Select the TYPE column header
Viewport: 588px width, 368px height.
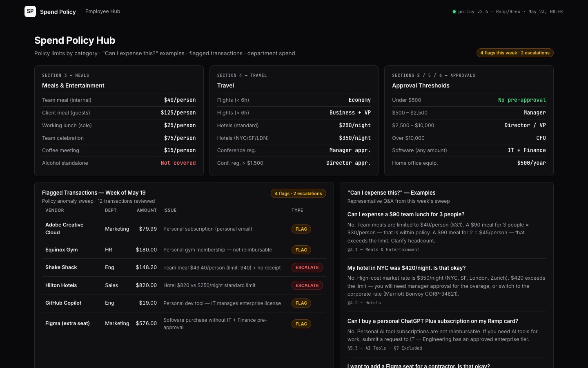[x=297, y=210]
